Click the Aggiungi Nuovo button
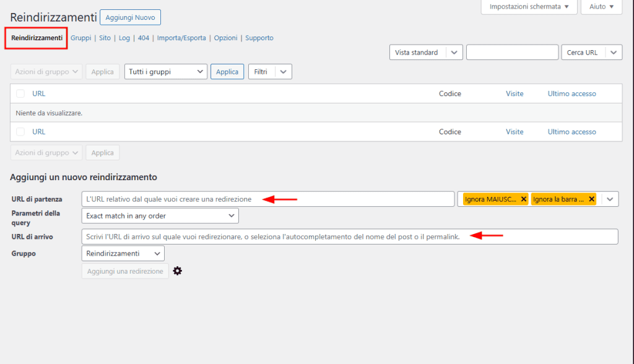 130,17
